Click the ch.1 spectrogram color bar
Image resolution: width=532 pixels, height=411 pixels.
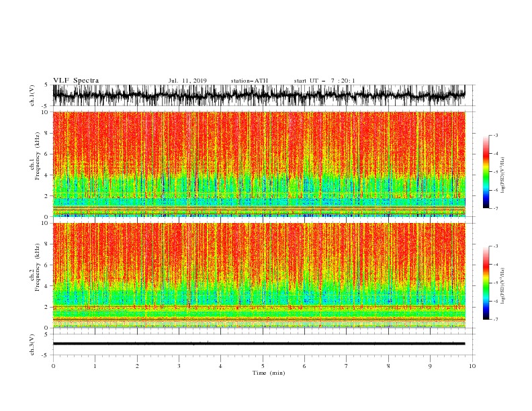(x=486, y=172)
